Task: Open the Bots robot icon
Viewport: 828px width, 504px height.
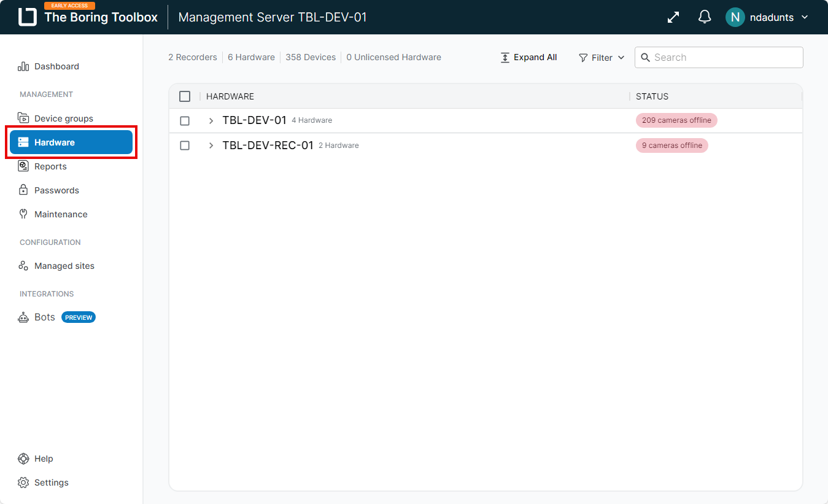Action: [23, 317]
